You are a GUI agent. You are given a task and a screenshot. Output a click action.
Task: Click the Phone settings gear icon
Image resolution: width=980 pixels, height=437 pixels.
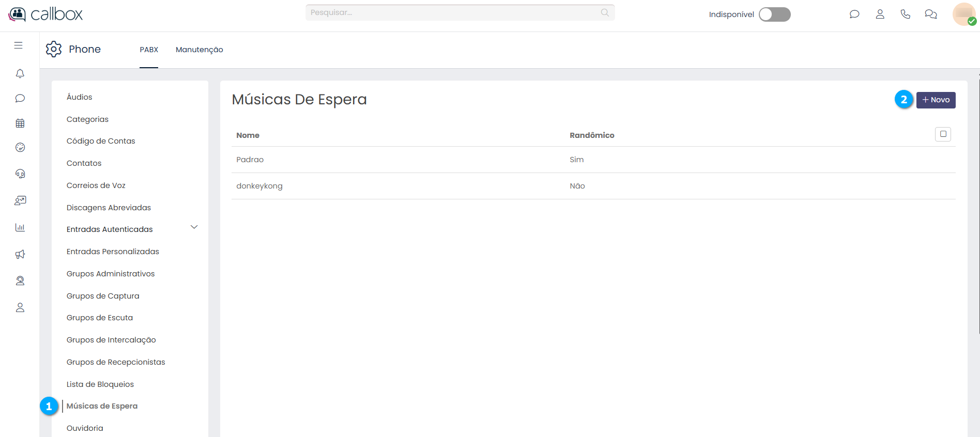tap(54, 49)
